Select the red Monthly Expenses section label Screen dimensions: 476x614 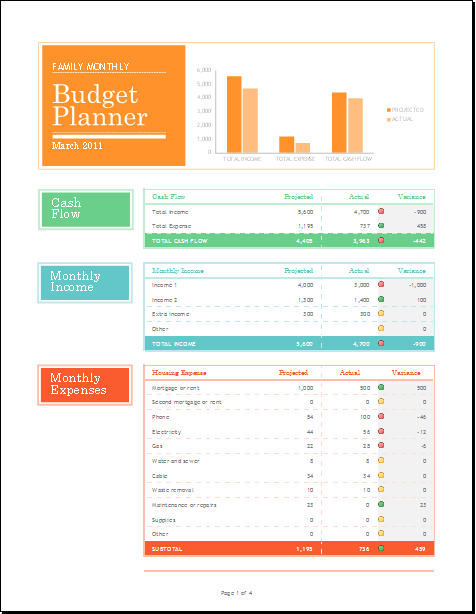[x=85, y=385]
